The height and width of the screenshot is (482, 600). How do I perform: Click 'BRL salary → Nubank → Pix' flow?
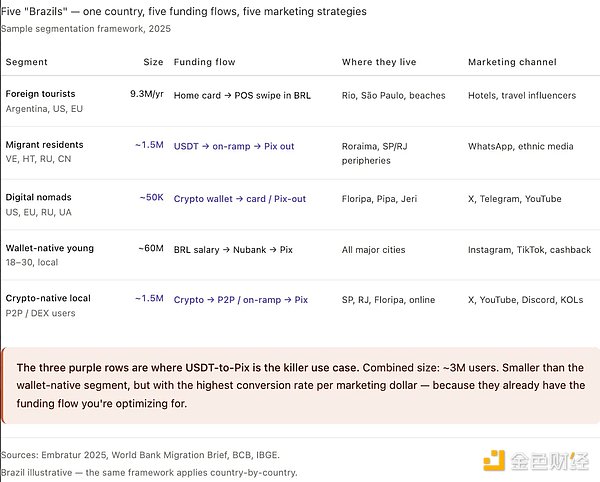[x=233, y=250]
